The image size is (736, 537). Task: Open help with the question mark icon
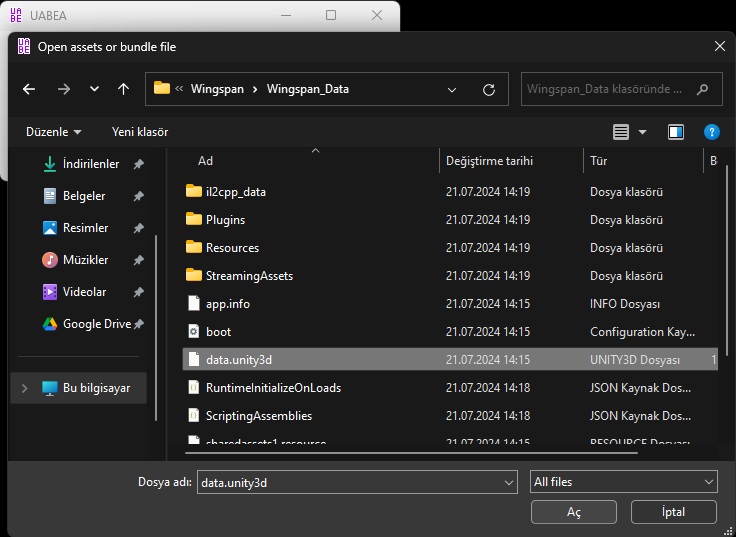pyautogui.click(x=712, y=132)
